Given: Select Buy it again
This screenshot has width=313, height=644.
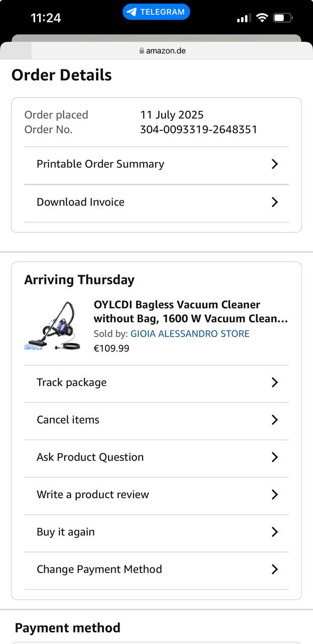Looking at the screenshot, I should coord(66,532).
